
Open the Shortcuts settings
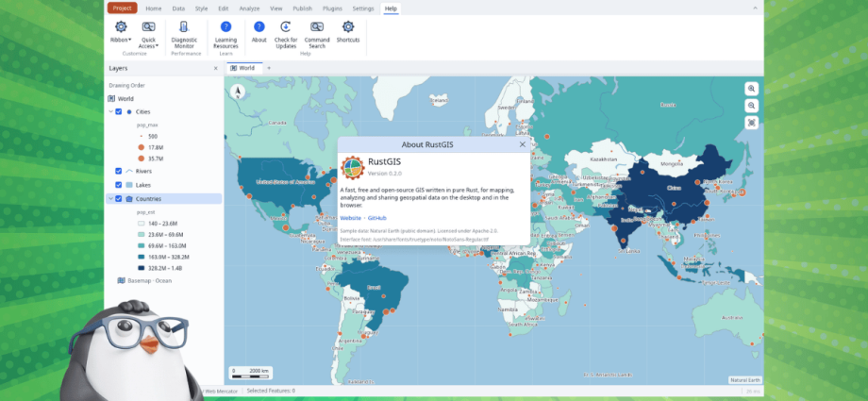(347, 32)
